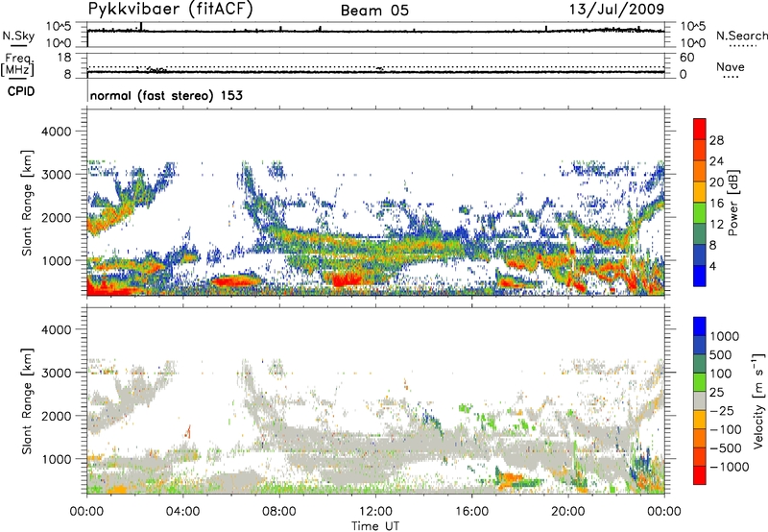The image size is (768, 532).
Task: Click the Velocity [m s-1] colorbar title
Action: pyautogui.click(x=758, y=400)
